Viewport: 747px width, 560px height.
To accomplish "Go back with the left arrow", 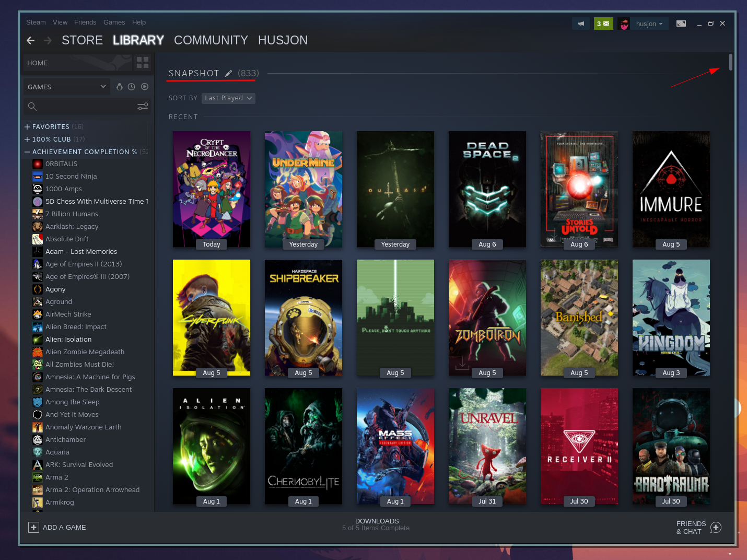I will pos(31,40).
